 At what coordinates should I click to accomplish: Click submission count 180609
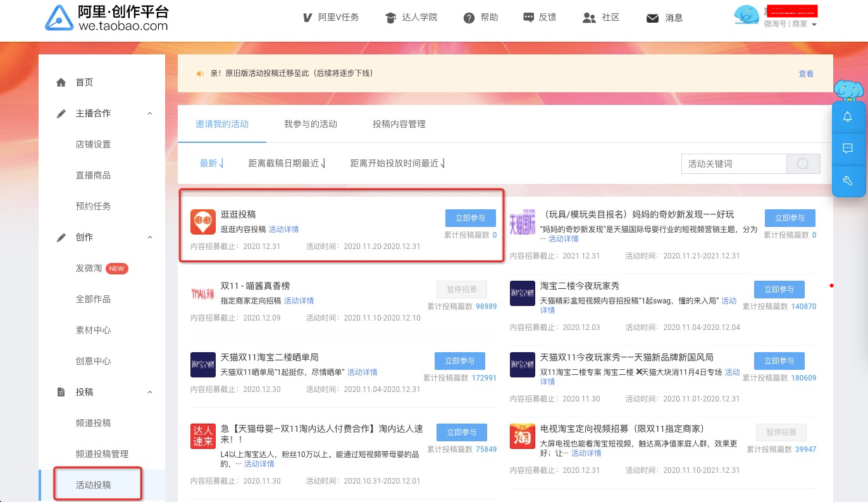[x=803, y=378]
